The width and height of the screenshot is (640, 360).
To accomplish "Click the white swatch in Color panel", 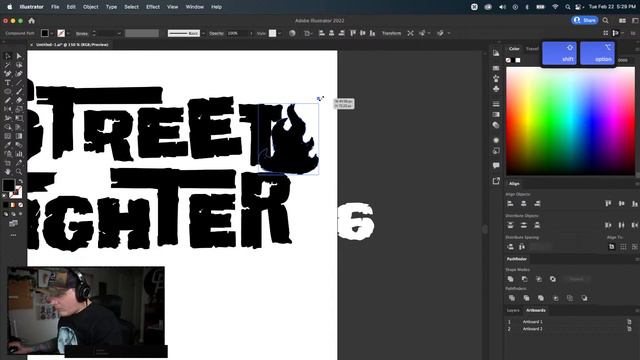I will pyautogui.click(x=518, y=60).
